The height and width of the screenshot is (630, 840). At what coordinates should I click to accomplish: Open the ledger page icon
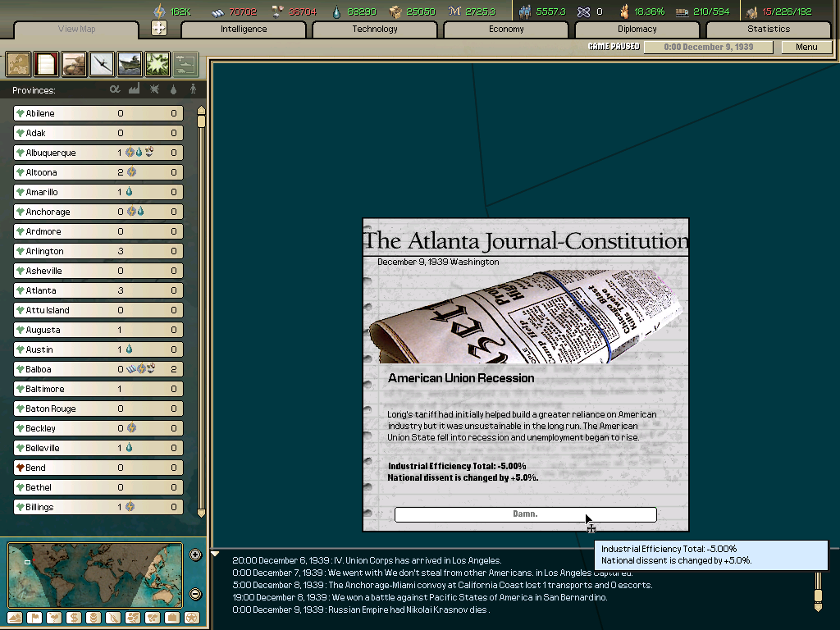click(46, 64)
